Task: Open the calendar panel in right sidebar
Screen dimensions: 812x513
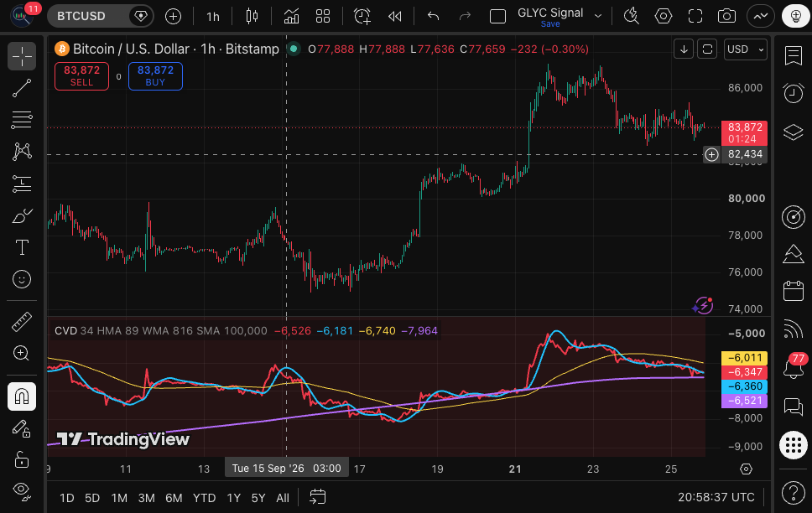Action: tap(794, 291)
